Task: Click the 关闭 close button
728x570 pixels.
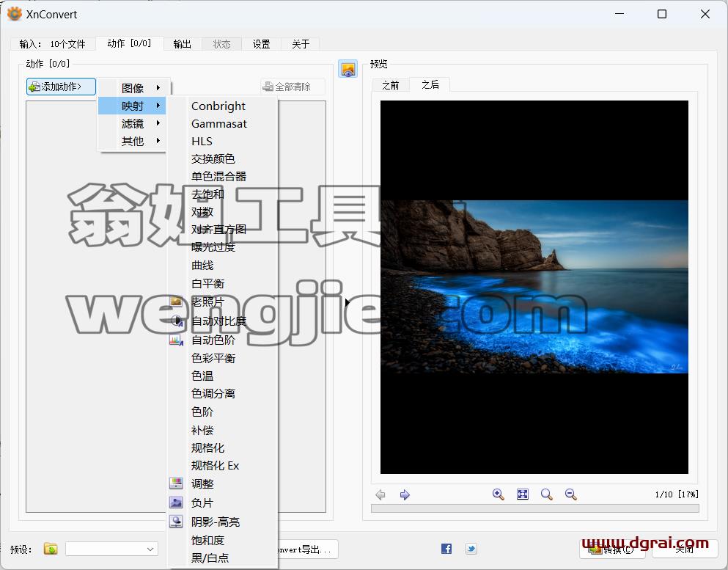Action: (684, 549)
